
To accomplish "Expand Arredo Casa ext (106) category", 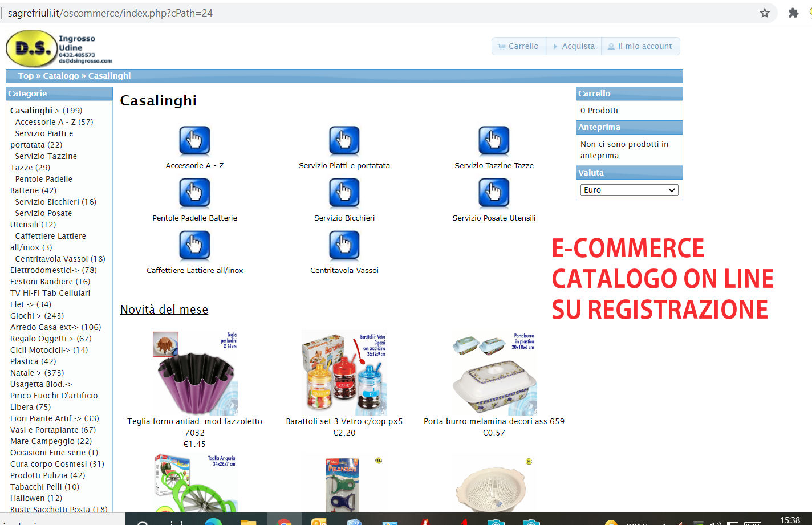I will (56, 327).
